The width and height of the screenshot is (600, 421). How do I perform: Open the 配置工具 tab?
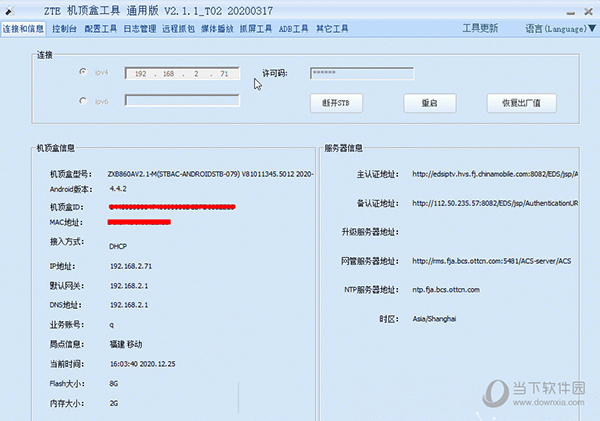(101, 29)
